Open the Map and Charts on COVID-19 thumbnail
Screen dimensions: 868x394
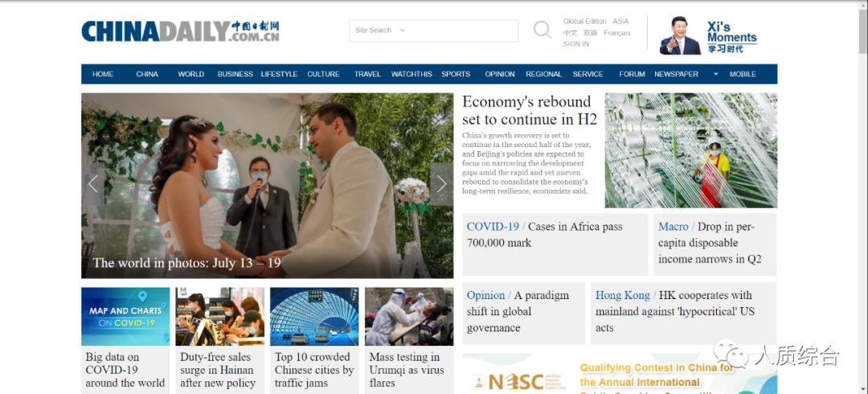(x=125, y=317)
